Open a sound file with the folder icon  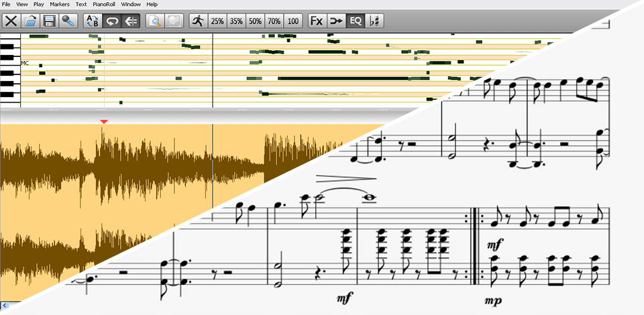[30, 21]
